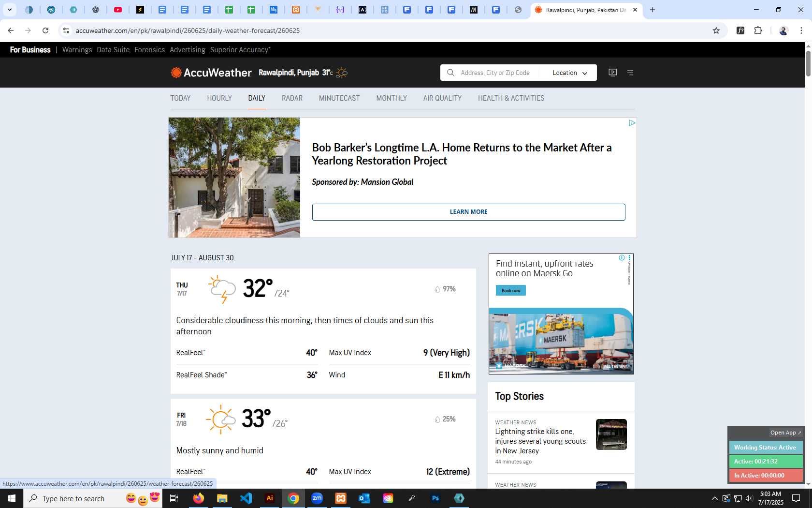The width and height of the screenshot is (812, 508).
Task: Open Visual Studio Code from the taskbar
Action: click(x=246, y=498)
